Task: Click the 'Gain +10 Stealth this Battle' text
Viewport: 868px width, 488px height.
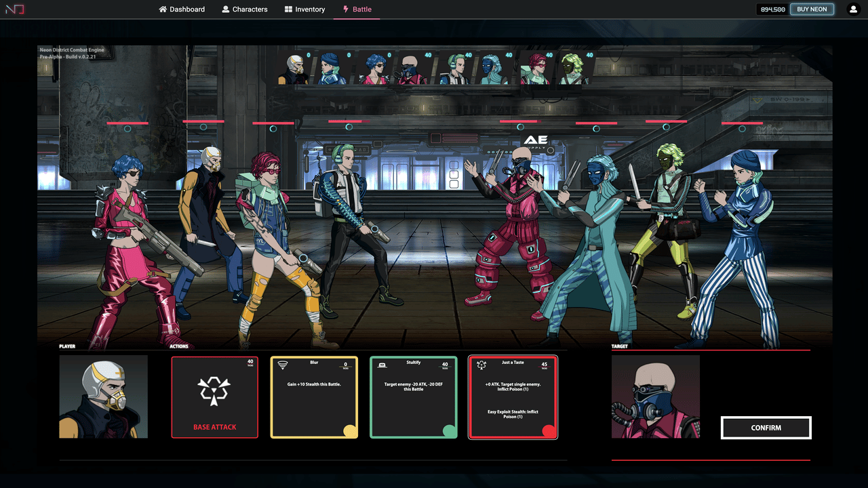Action: (x=314, y=384)
